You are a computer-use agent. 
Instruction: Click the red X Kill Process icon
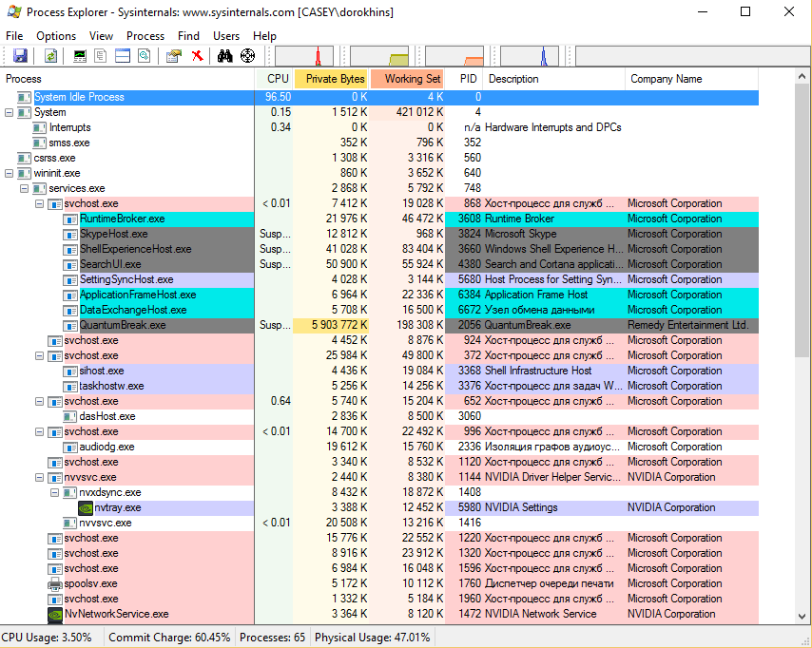(x=197, y=56)
